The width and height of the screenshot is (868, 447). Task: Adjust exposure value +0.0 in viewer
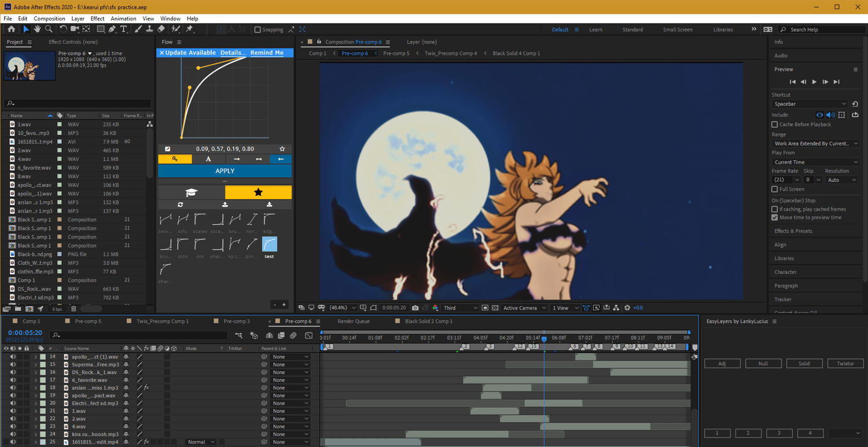click(x=638, y=308)
